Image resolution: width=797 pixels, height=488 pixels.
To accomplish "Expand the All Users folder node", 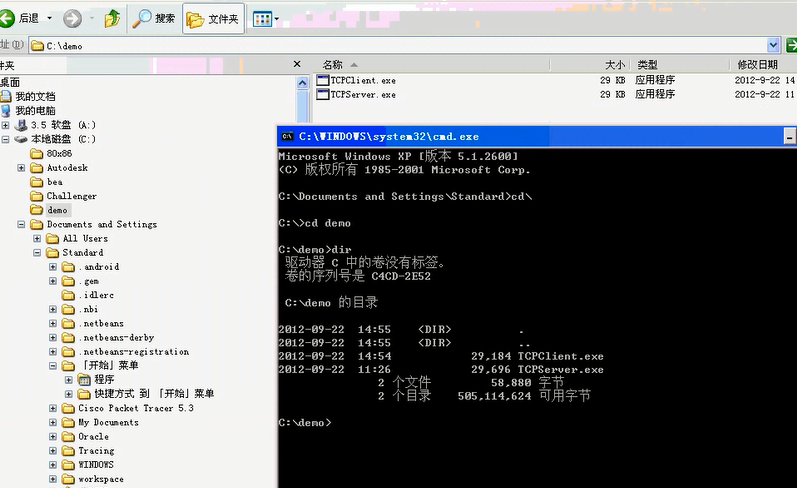I will [37, 238].
